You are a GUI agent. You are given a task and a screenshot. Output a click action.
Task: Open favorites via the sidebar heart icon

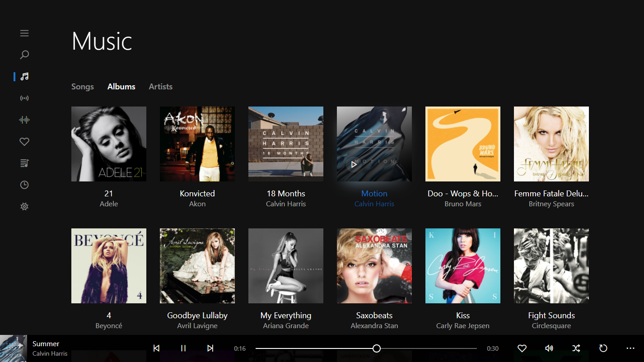tap(24, 142)
